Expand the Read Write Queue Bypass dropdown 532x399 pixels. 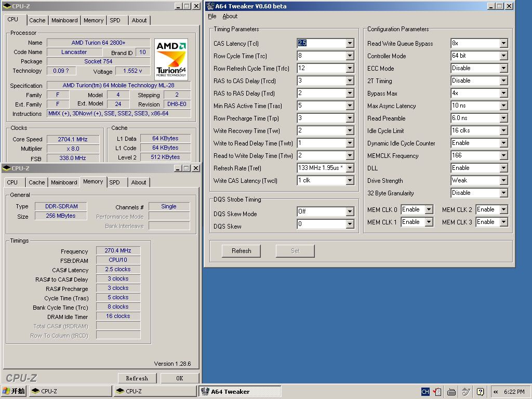(503, 43)
